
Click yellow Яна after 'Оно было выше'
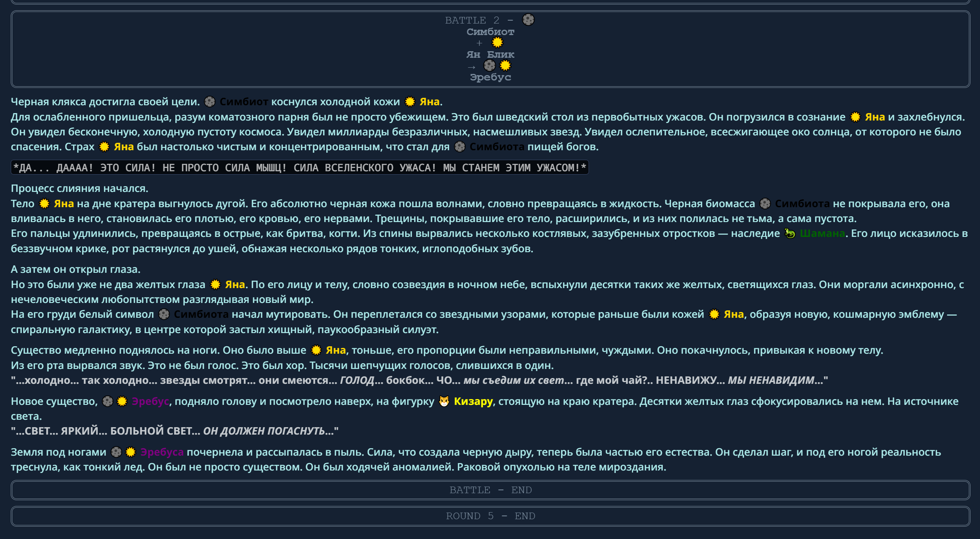pyautogui.click(x=335, y=350)
